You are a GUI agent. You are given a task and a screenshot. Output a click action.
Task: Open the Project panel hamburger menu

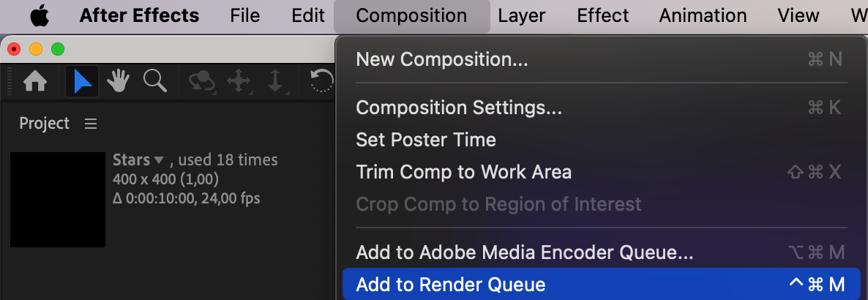pyautogui.click(x=91, y=124)
